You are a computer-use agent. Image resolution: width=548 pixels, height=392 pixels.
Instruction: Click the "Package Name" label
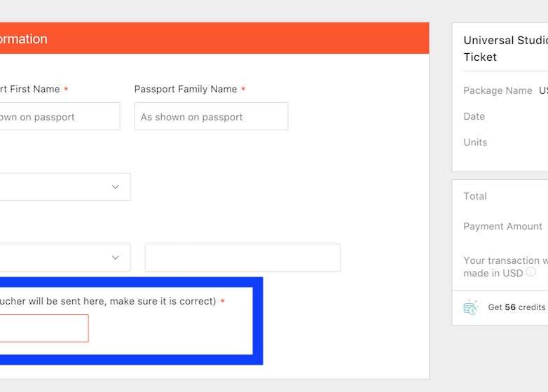pos(498,90)
